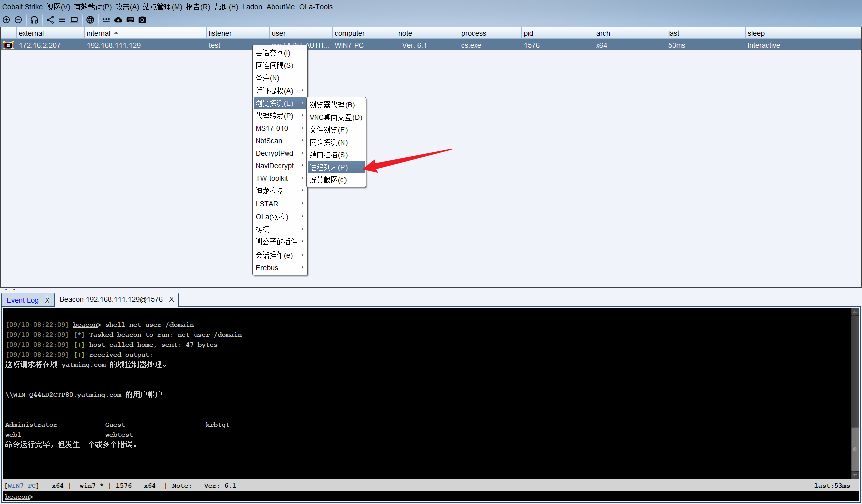Select 端口扫描(S) in the submenu

tap(336, 155)
